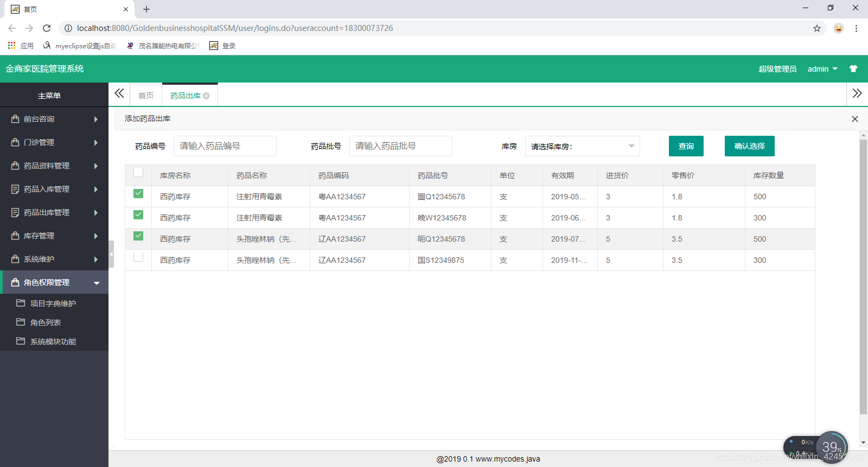Open the 应用 apps bookmark icon
Screen dimensions: 868x467
tap(11, 46)
